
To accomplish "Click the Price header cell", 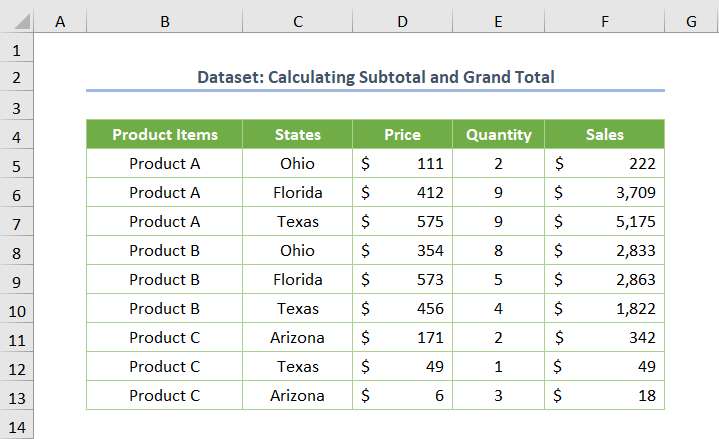I will pos(402,135).
